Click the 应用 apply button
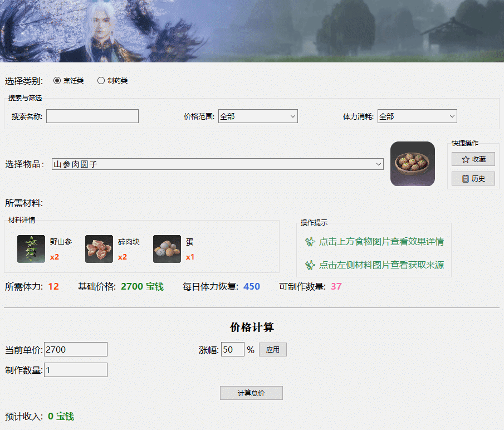This screenshot has height=430, width=504. [x=272, y=349]
